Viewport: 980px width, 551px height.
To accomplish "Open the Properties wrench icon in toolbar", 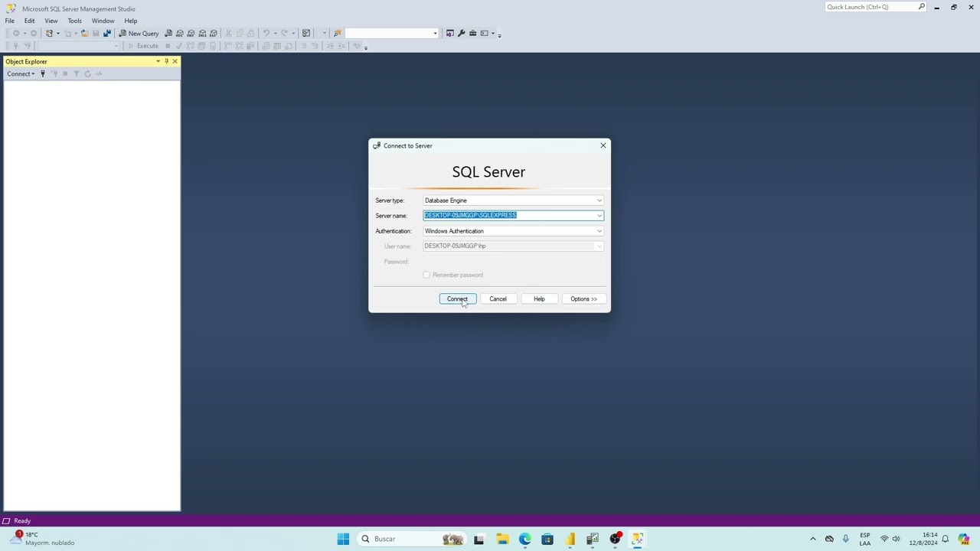I will tap(461, 34).
